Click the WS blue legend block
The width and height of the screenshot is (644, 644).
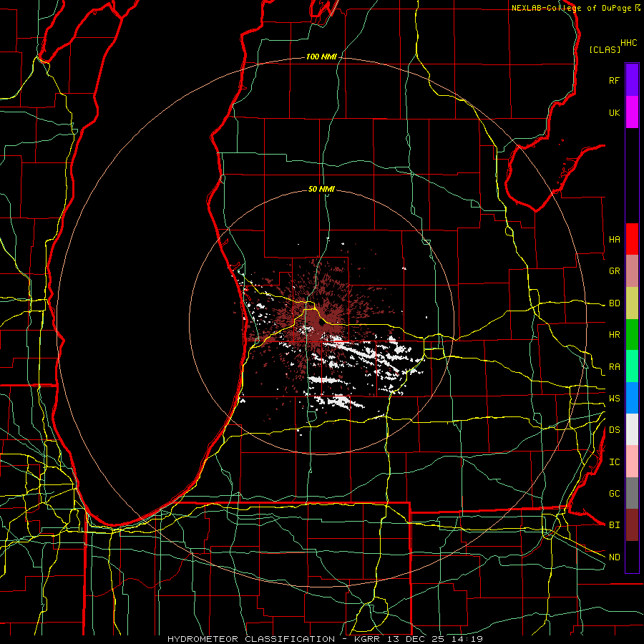click(632, 398)
